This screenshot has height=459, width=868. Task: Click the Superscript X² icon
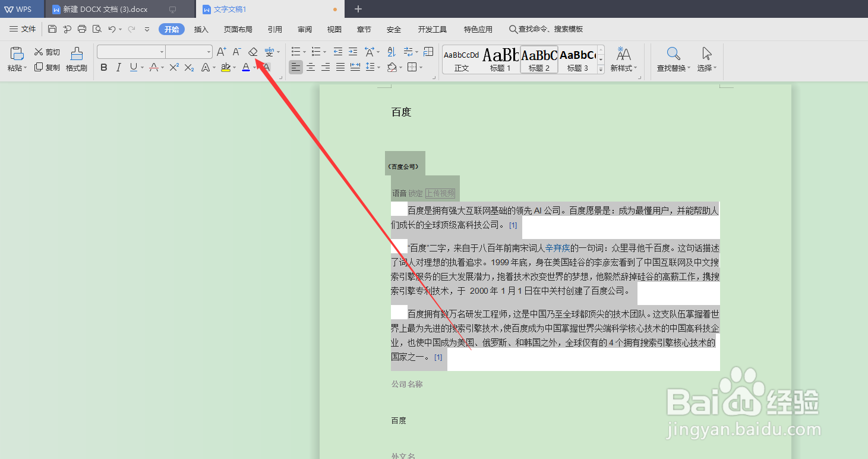tap(174, 67)
